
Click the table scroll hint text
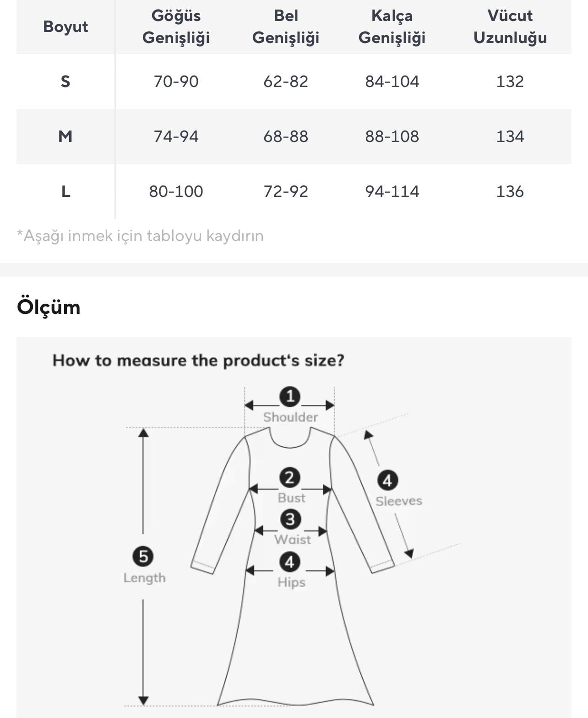coord(140,236)
